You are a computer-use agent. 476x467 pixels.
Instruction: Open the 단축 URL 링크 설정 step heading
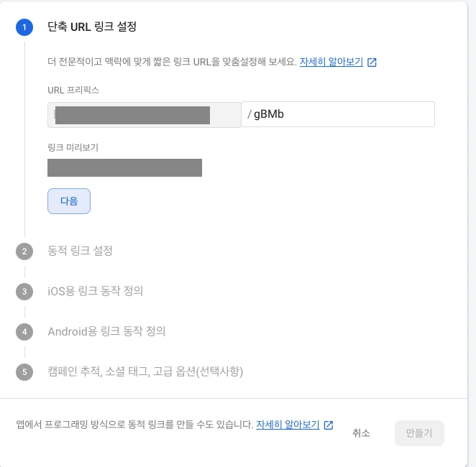pos(91,27)
